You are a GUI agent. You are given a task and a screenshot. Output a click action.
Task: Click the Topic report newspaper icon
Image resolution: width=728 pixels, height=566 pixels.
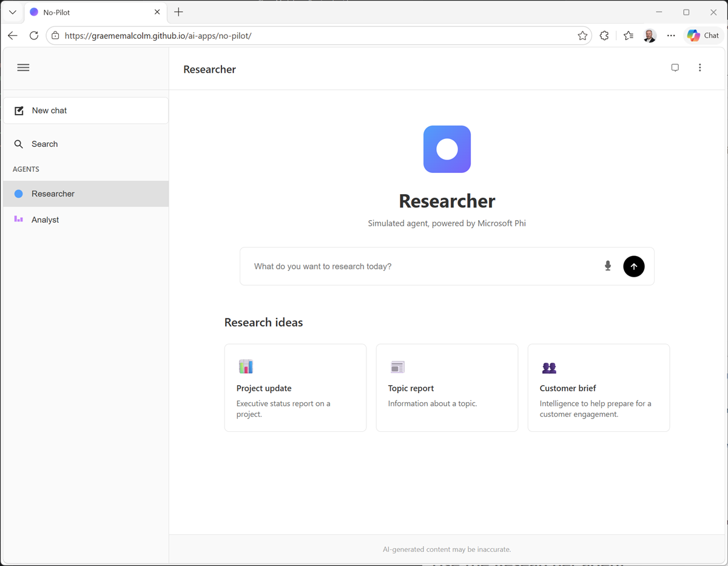[397, 367]
